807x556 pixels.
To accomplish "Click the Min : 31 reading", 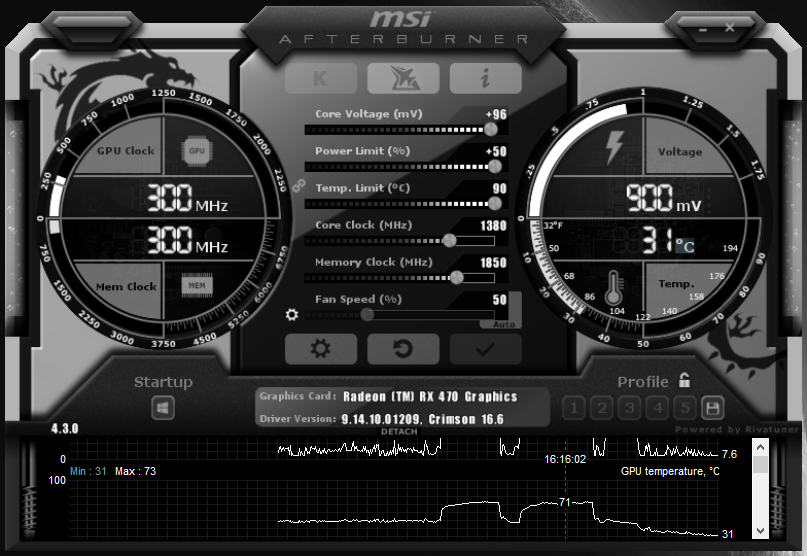I will pos(88,471).
